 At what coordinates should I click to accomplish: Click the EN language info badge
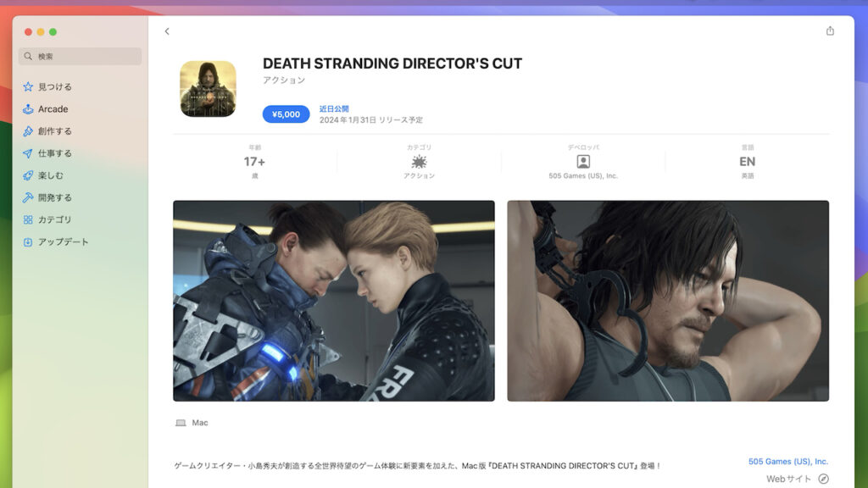click(x=747, y=162)
